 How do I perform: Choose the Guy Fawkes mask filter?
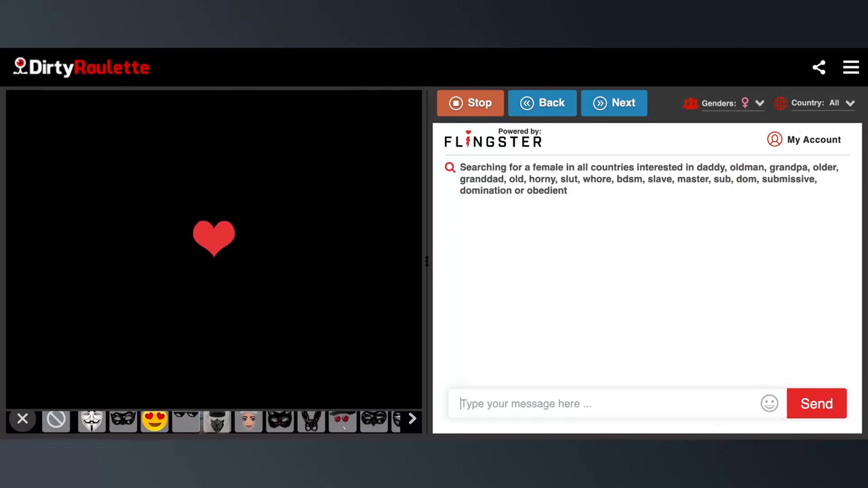(x=92, y=420)
